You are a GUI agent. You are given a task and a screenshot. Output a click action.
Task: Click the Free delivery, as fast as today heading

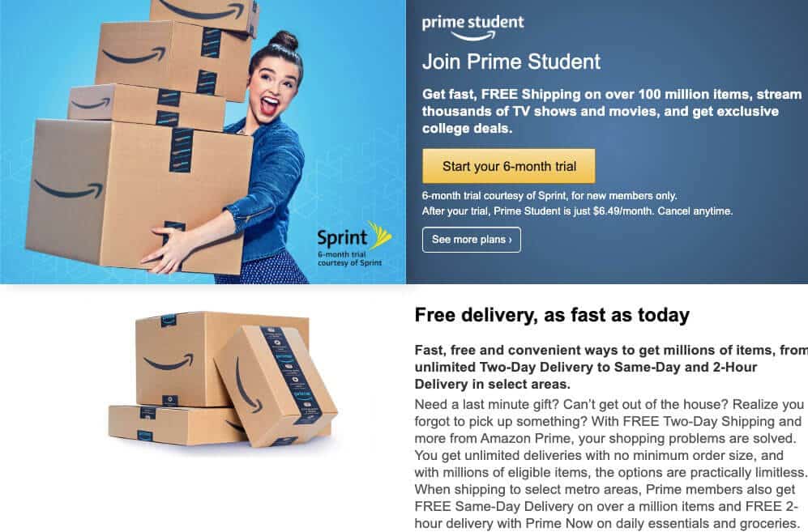(x=552, y=315)
